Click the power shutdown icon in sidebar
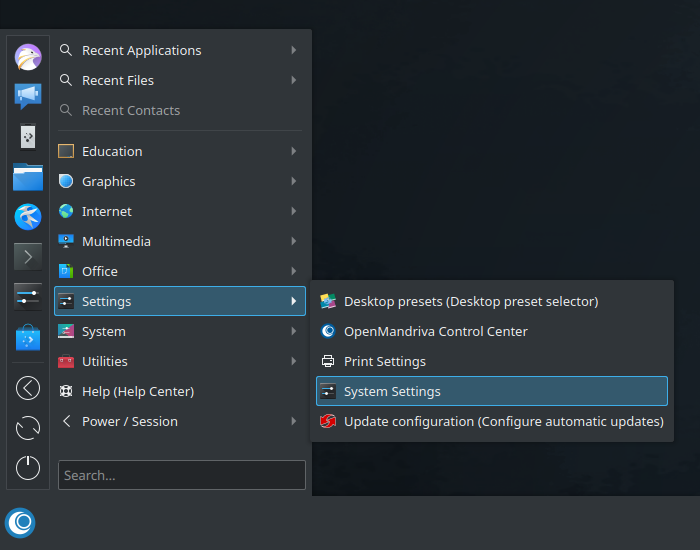 tap(28, 467)
